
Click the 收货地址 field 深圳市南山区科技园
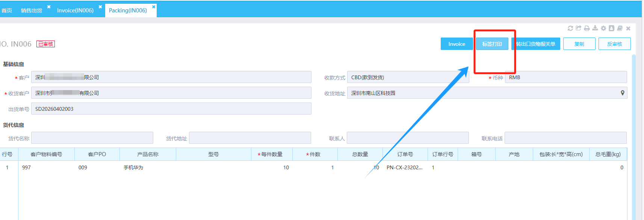coord(487,93)
